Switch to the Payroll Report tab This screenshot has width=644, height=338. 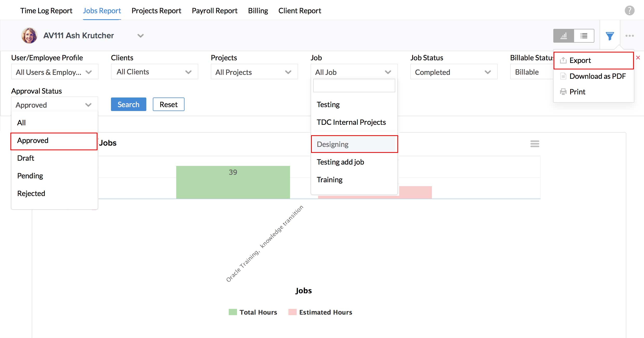coord(214,11)
